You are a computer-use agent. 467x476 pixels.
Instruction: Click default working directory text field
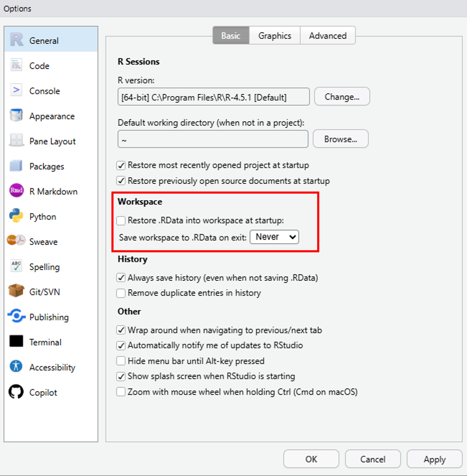[x=213, y=139]
